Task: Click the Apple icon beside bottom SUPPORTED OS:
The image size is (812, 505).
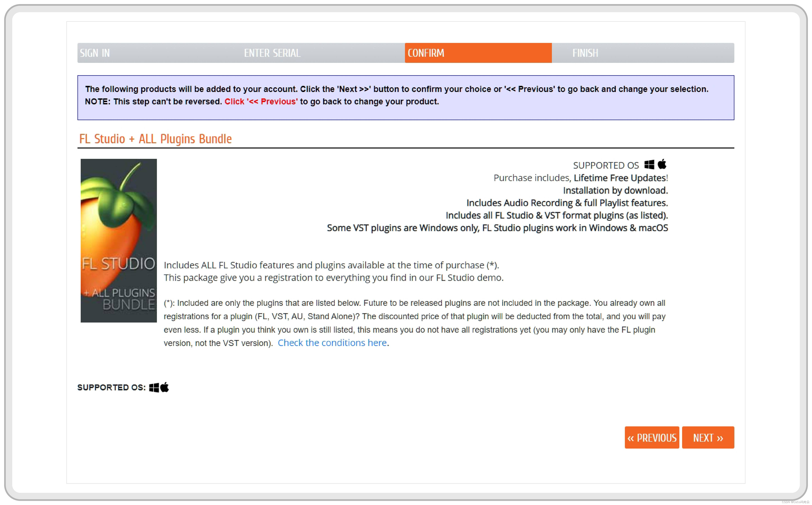Action: pyautogui.click(x=165, y=387)
